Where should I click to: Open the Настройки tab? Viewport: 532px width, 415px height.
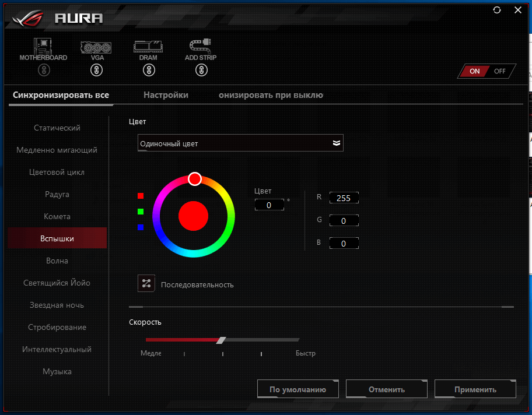[x=166, y=95]
